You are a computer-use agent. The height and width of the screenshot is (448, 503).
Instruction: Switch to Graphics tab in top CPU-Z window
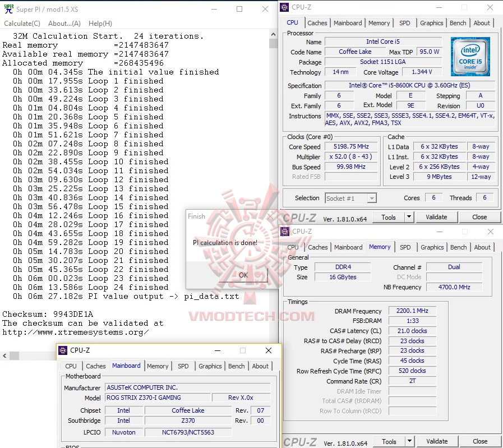tap(431, 23)
